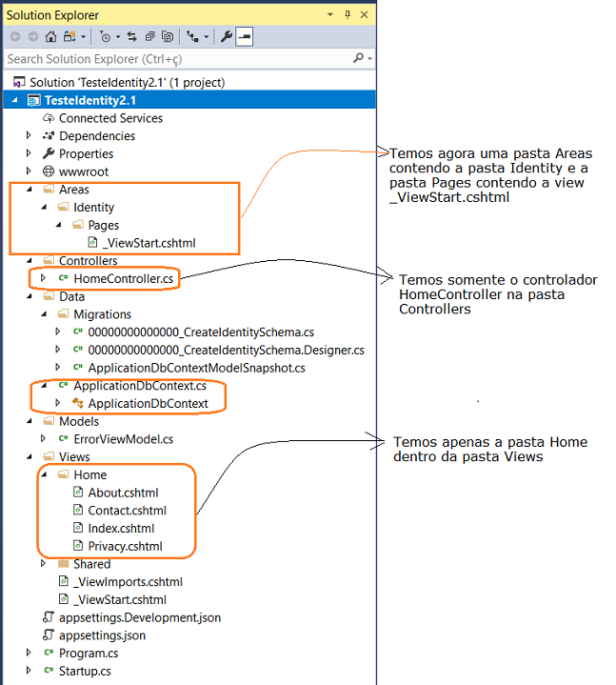
Task: Click the globe icon of wwwroot
Action: click(x=49, y=171)
